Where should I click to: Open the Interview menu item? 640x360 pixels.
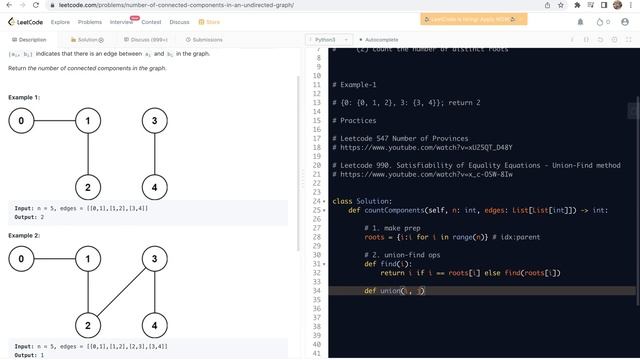click(121, 22)
